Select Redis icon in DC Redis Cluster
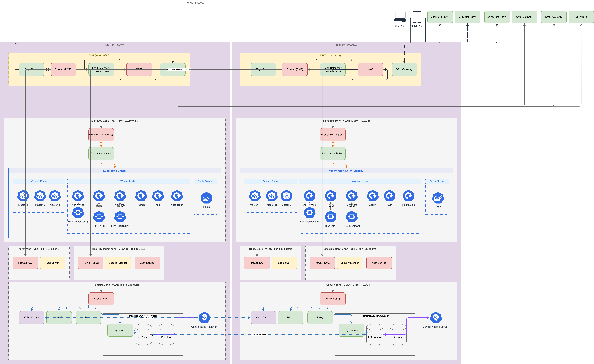The height and width of the screenshot is (364, 594). point(206,198)
